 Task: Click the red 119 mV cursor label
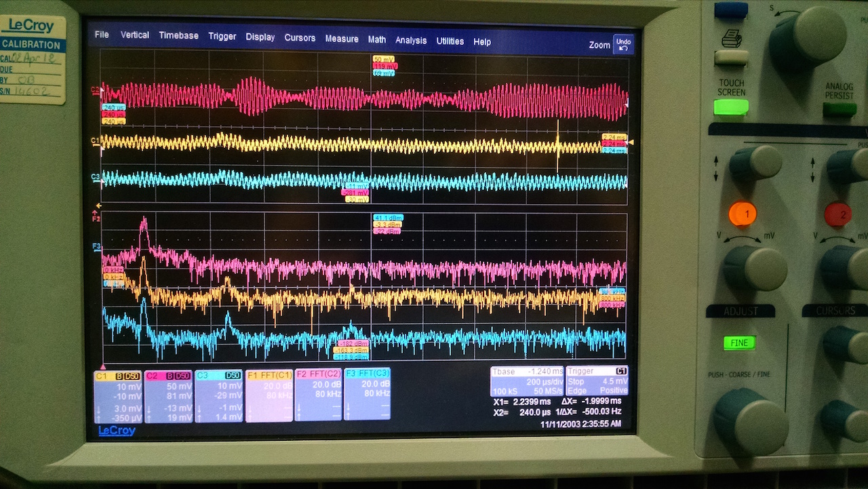(385, 66)
